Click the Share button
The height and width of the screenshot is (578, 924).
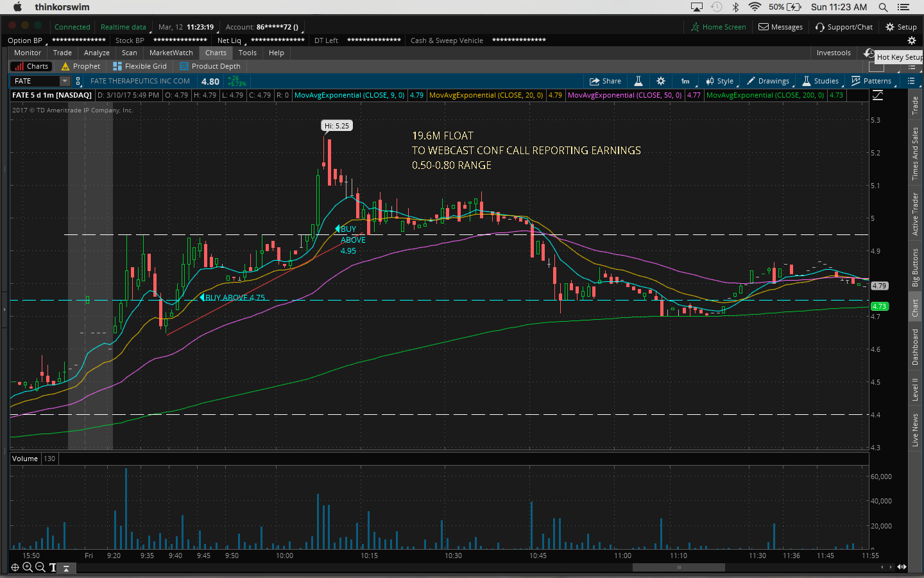point(605,81)
